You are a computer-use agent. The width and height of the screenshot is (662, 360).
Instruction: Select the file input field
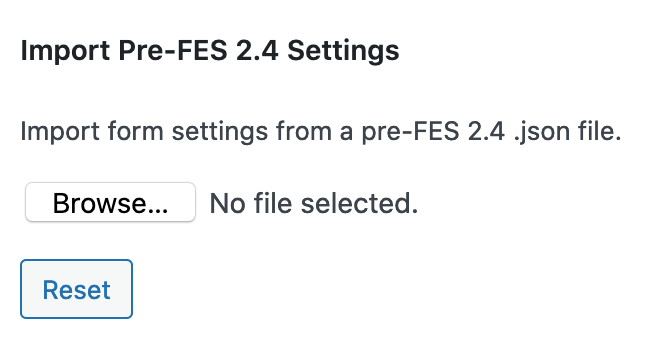pyautogui.click(x=222, y=202)
